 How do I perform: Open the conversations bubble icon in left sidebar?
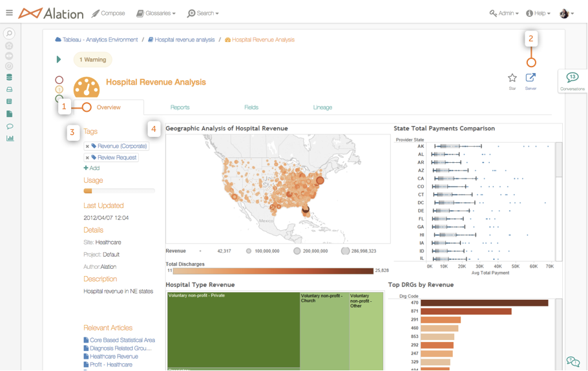pyautogui.click(x=10, y=126)
